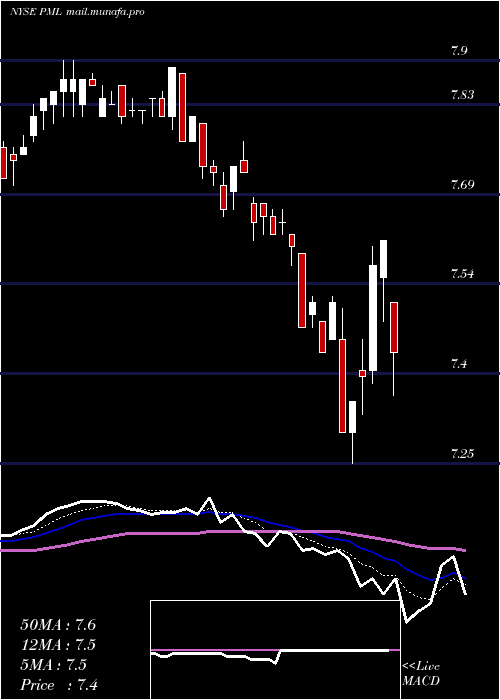Click the 7.25 price axis label

462,454
